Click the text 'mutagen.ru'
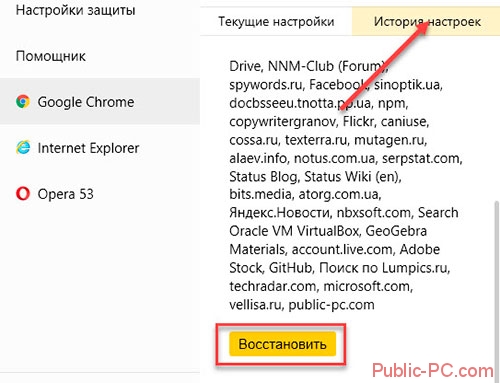Viewport: 500px width, 383px height. [x=389, y=140]
